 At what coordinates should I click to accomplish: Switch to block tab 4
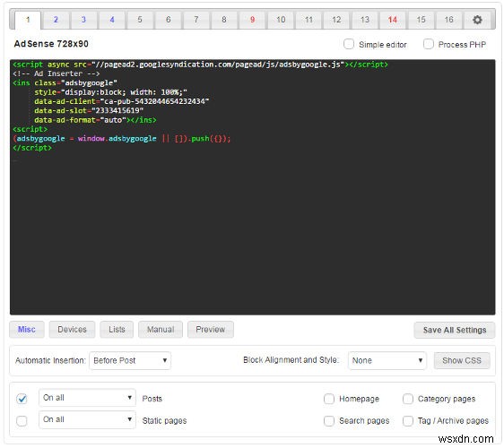point(112,20)
